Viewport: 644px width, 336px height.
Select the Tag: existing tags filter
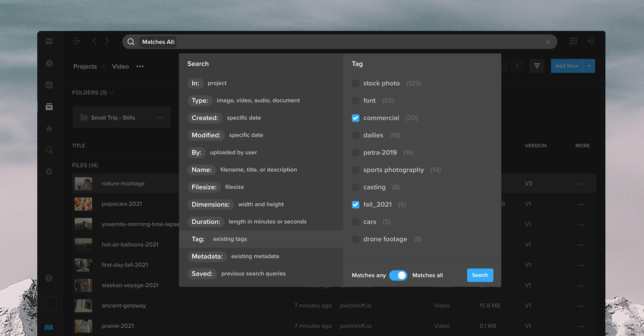[x=261, y=239]
